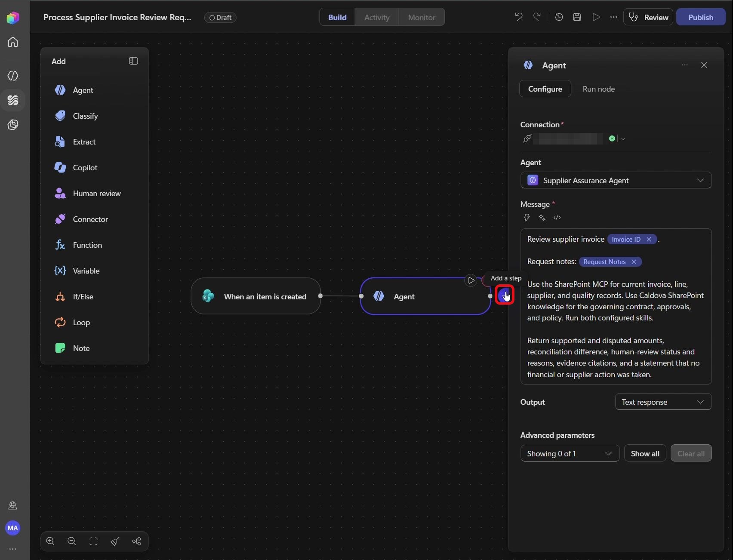Add a Human review node
733x560 pixels.
pyautogui.click(x=95, y=194)
